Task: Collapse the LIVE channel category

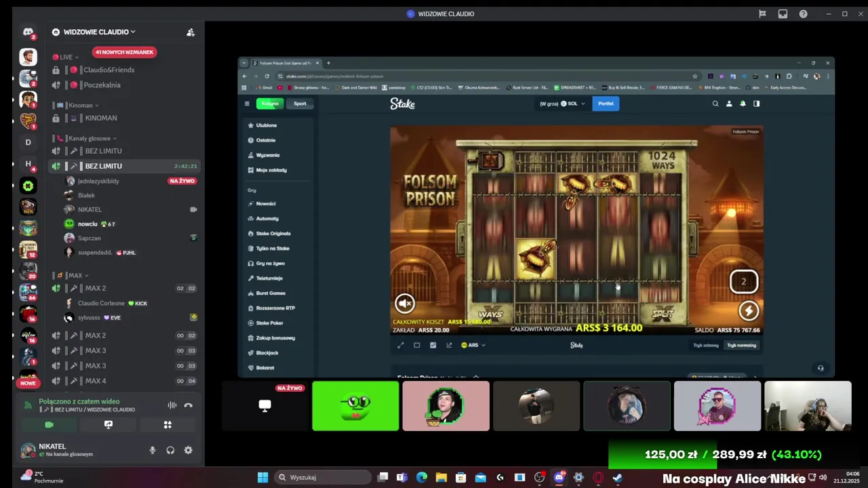Action: coord(66,57)
